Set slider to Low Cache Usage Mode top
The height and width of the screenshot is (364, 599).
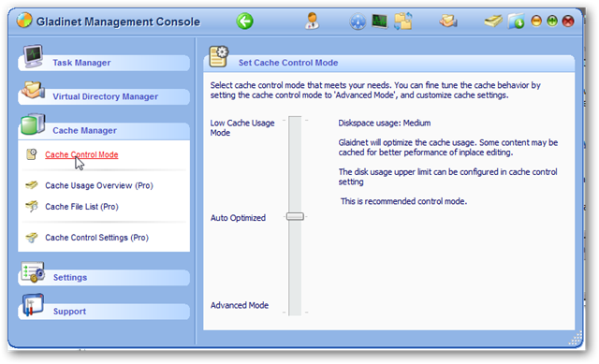(x=295, y=121)
